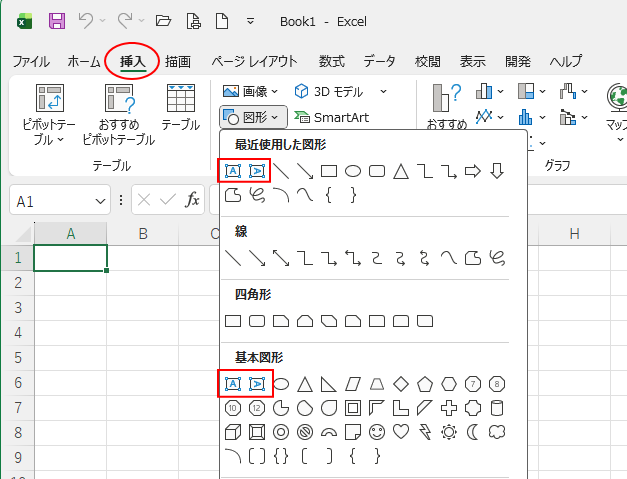Pick the diamond basic shape

coord(401,384)
